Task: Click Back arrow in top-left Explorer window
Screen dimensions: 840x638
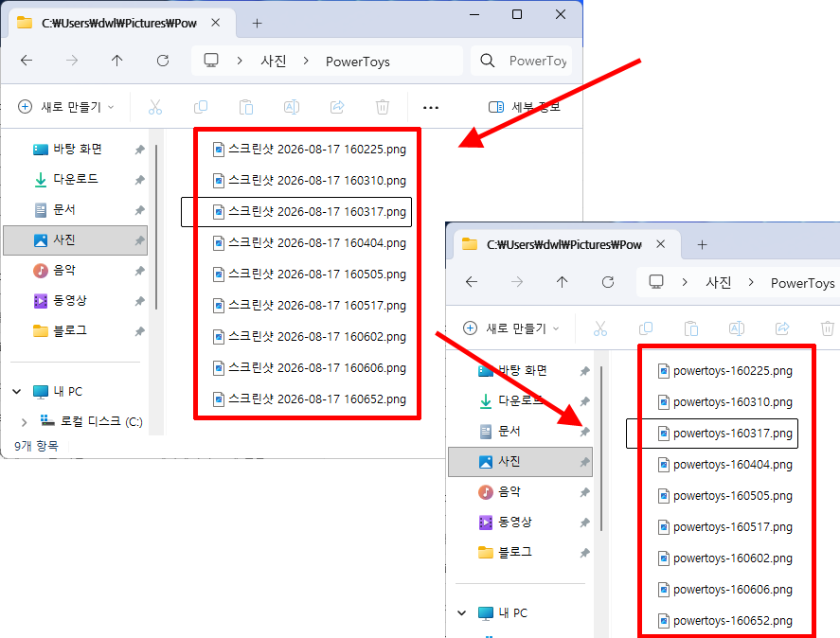Action: pos(27,61)
